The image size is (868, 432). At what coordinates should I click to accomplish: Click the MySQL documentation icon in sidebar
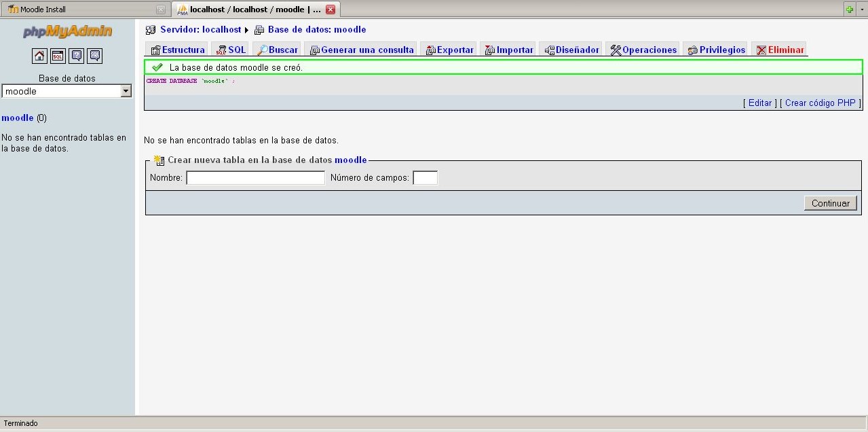95,56
